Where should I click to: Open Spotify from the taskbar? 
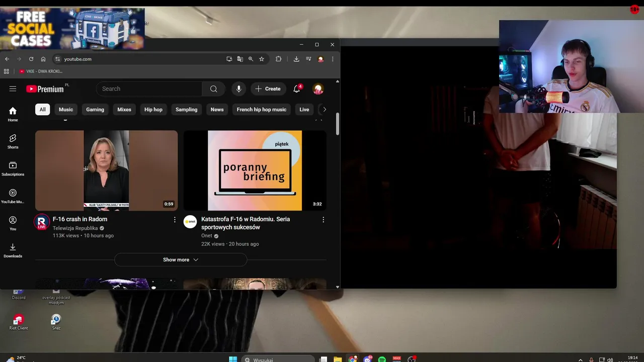pos(382,359)
